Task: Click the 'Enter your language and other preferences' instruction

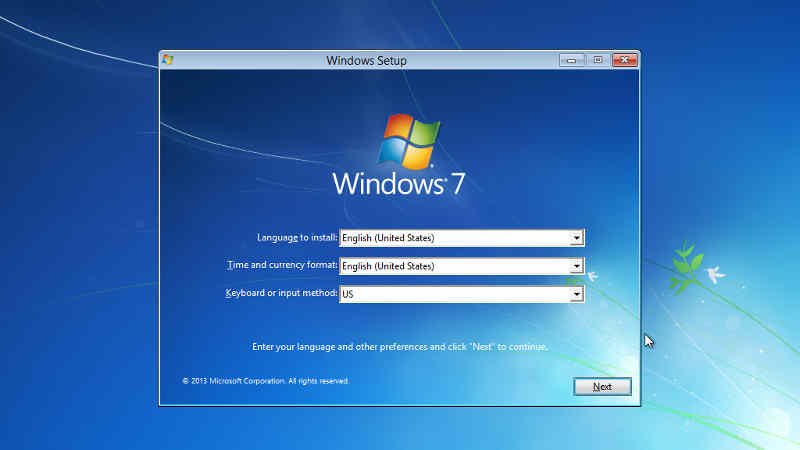Action: (399, 346)
